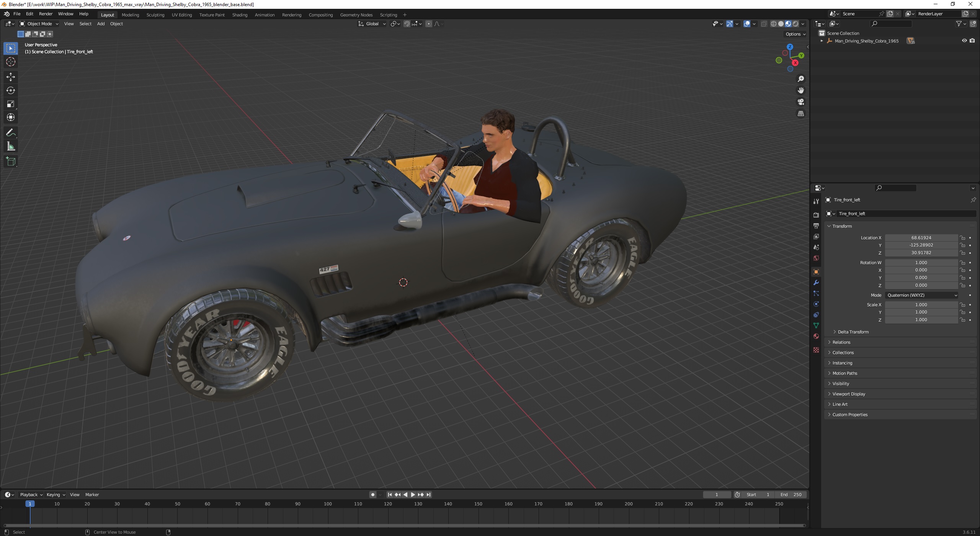Expand Man_Driving_Shelby_Cobra_1965 in the outliner
The height and width of the screenshot is (536, 980).
(822, 41)
